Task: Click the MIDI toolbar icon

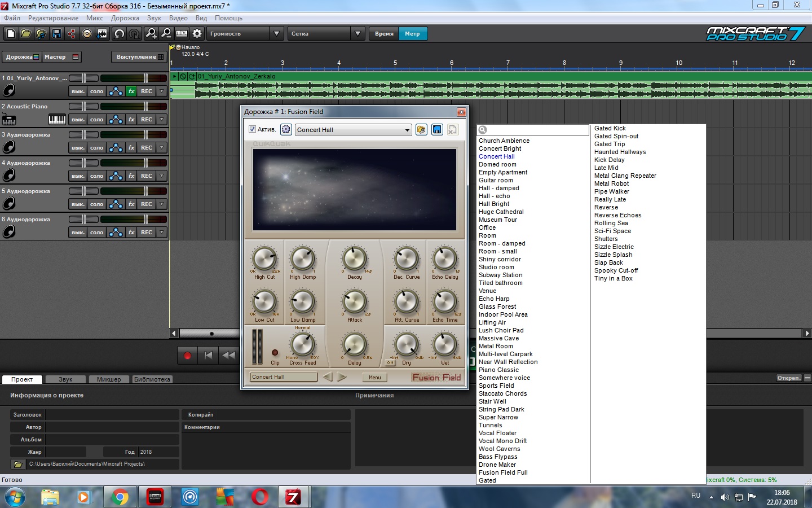Action: 182,34
